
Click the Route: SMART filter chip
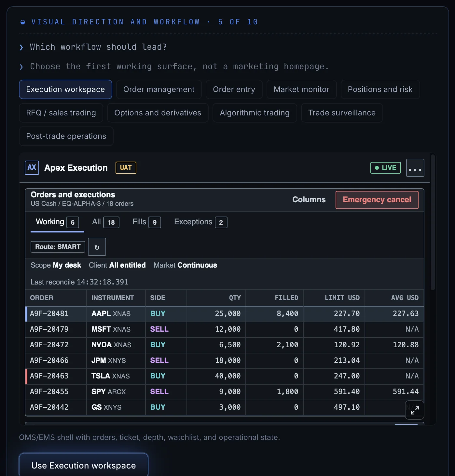pyautogui.click(x=58, y=247)
